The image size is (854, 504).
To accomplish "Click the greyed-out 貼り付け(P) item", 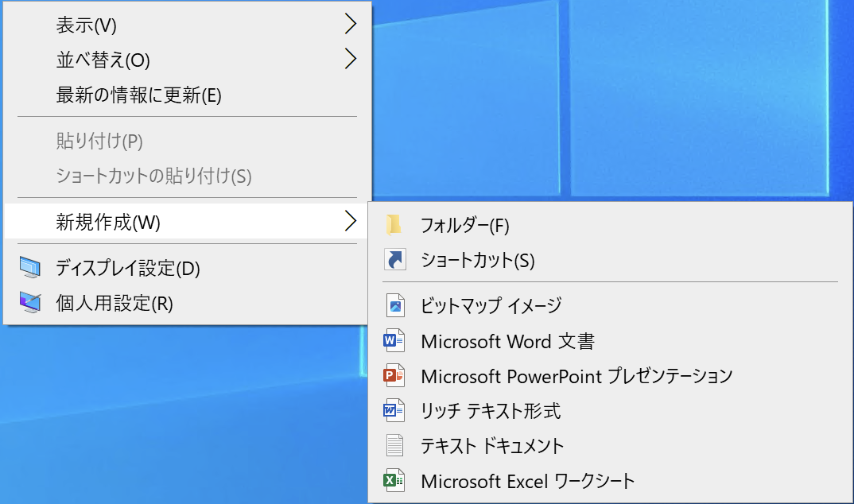I will pyautogui.click(x=99, y=142).
